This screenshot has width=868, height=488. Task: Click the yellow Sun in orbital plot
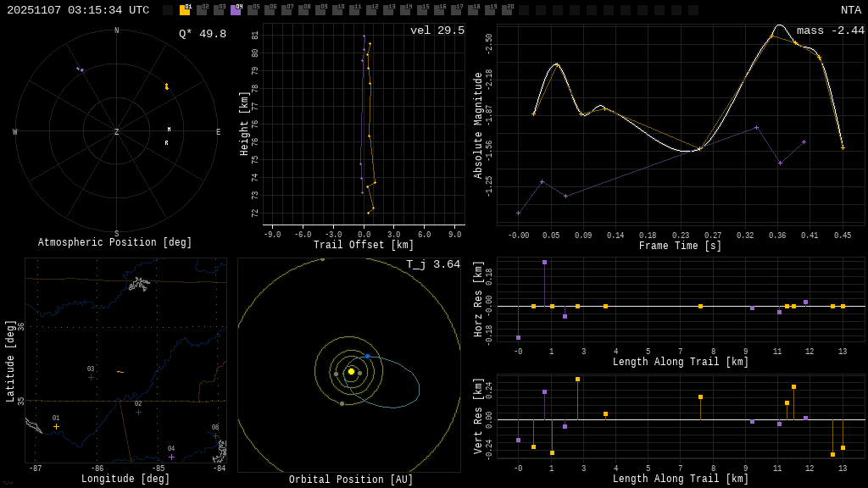point(351,371)
